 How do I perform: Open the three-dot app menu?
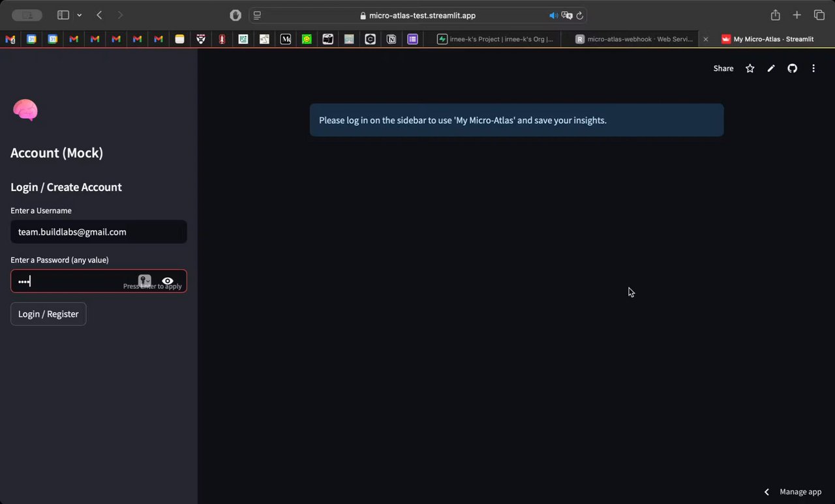[x=813, y=68]
